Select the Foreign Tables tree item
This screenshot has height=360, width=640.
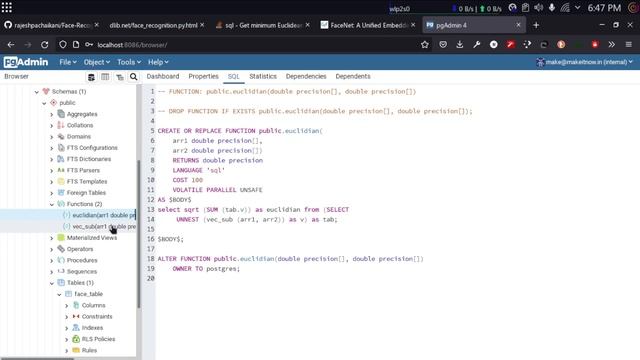pos(86,193)
